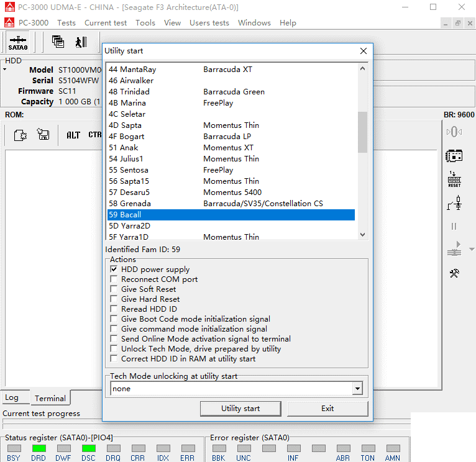Viewport: 476px width, 462px height.
Task: Open the PC-3000 menu
Action: click(34, 23)
